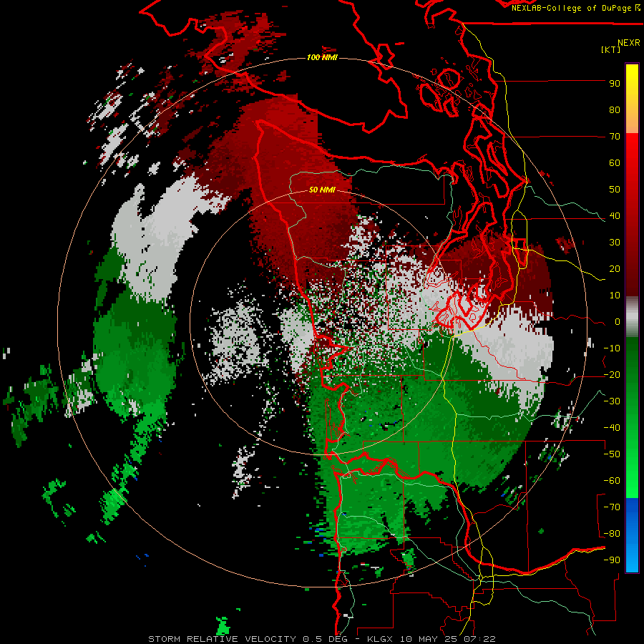Click the -30 knot scale label
644x644 pixels.
[612, 401]
